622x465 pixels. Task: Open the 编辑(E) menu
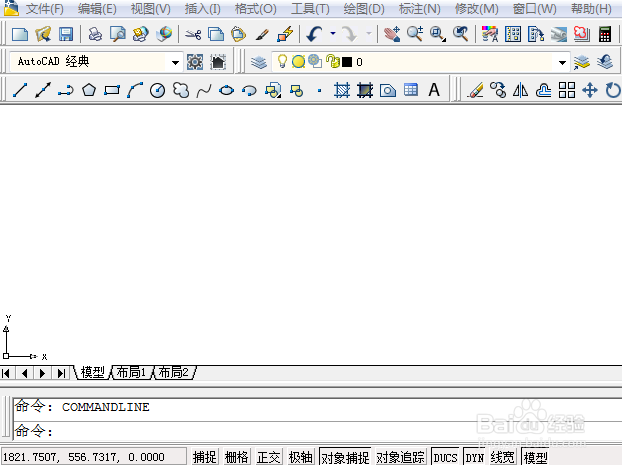point(97,8)
